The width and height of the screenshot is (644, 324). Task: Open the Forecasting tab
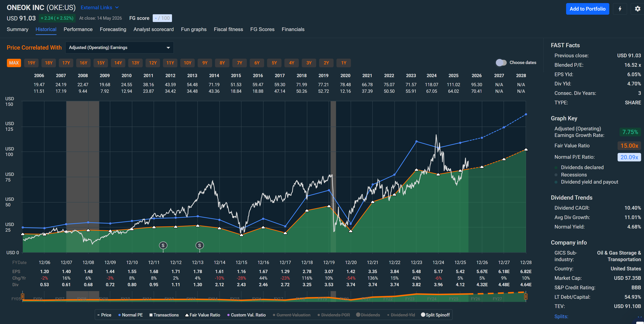pos(113,29)
